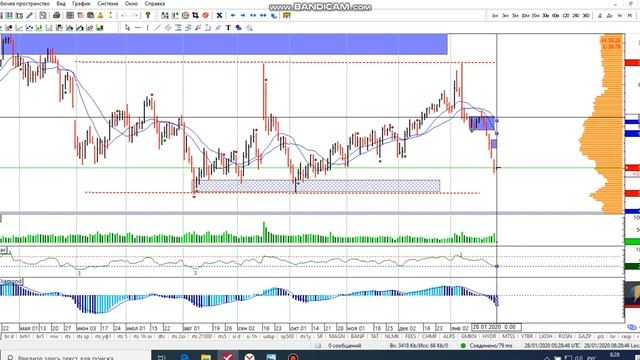The height and width of the screenshot is (360, 640).
Task: Select the 1m timeframe button
Action: pos(495,16)
